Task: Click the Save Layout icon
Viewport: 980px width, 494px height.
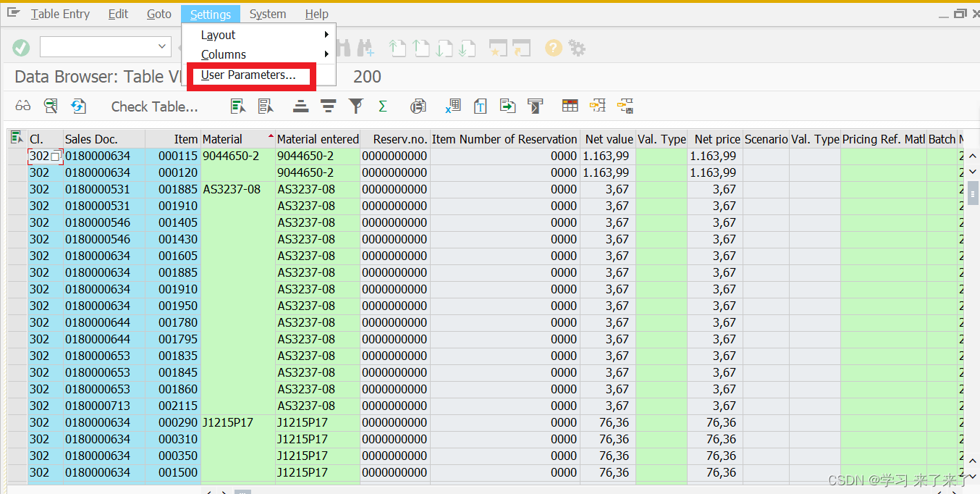Action: (625, 106)
